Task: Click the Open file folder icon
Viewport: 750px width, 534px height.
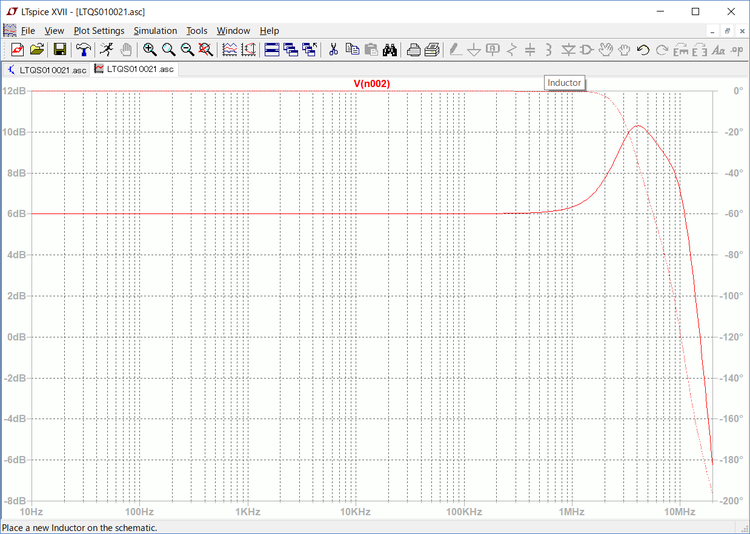Action: pos(37,49)
